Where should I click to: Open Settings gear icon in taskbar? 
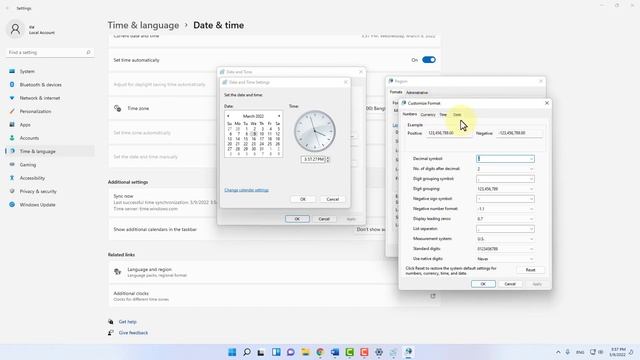[379, 352]
